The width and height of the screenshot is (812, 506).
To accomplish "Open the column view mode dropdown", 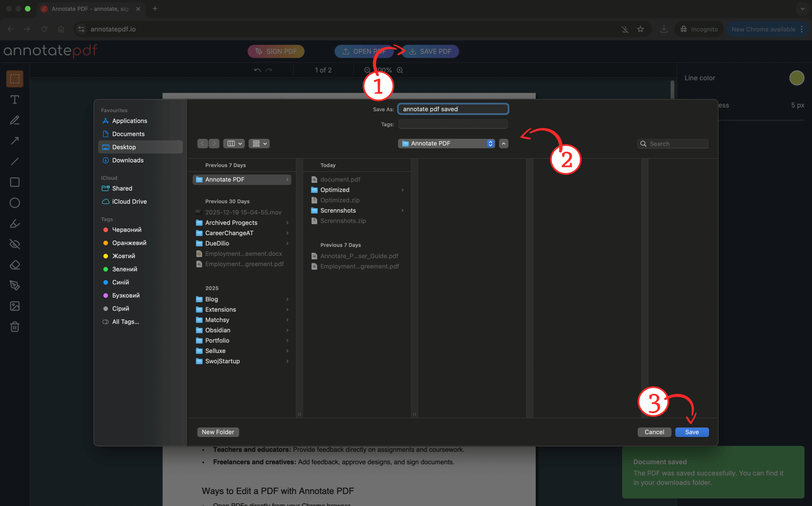I will [233, 144].
